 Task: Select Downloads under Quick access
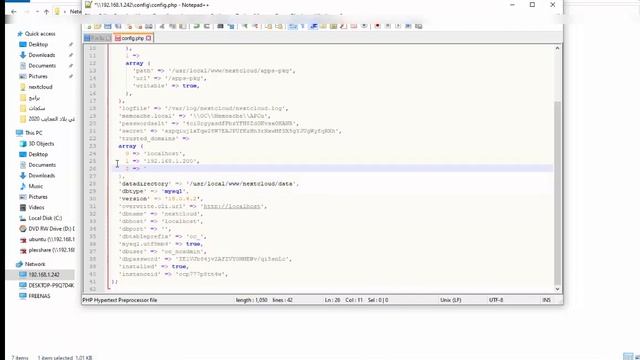(41, 55)
